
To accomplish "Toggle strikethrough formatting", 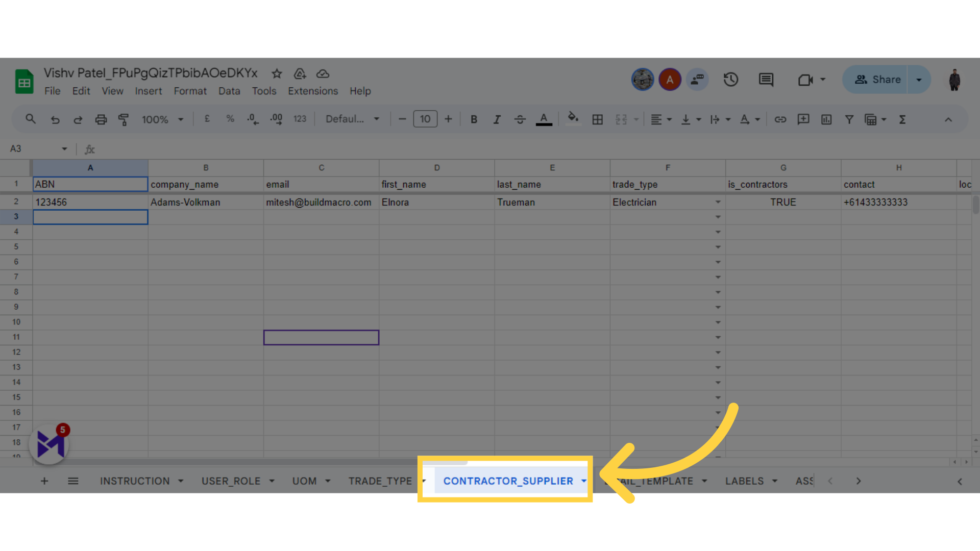I will [x=520, y=119].
